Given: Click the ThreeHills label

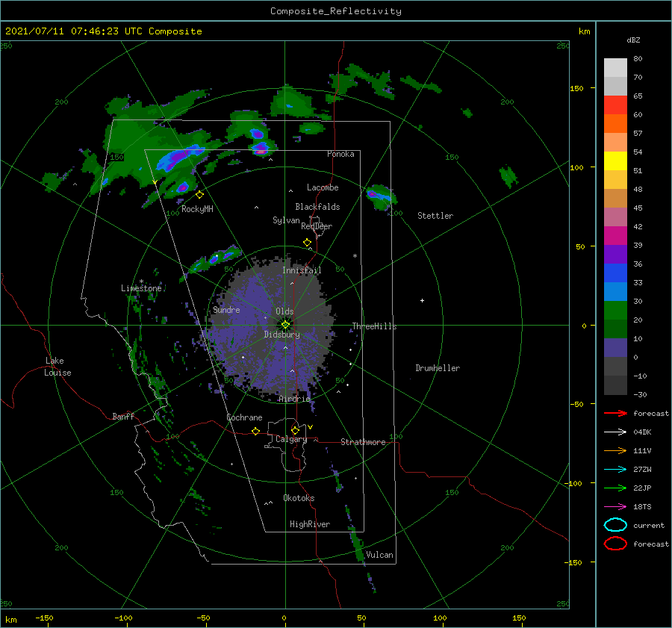Looking at the screenshot, I should pos(374,326).
